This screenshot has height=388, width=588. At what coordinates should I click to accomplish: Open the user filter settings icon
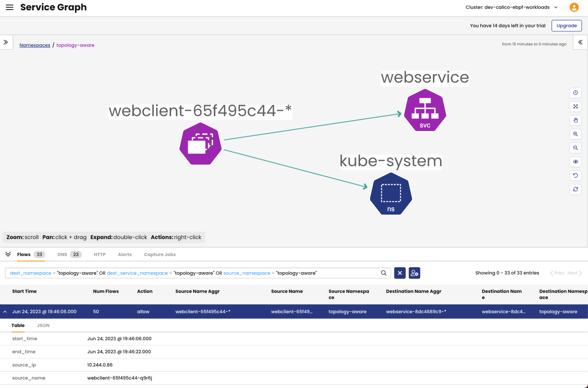click(414, 273)
